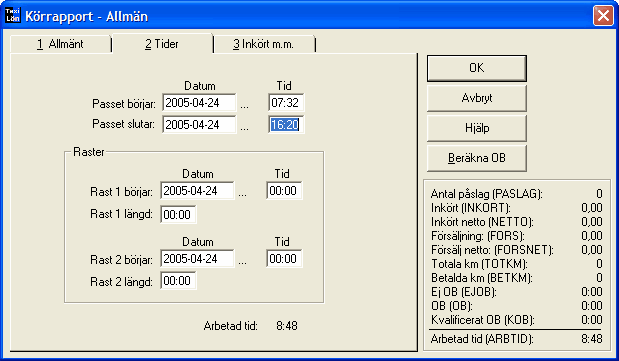Click the Inkört netto (NETTO) summary row

tap(517, 222)
